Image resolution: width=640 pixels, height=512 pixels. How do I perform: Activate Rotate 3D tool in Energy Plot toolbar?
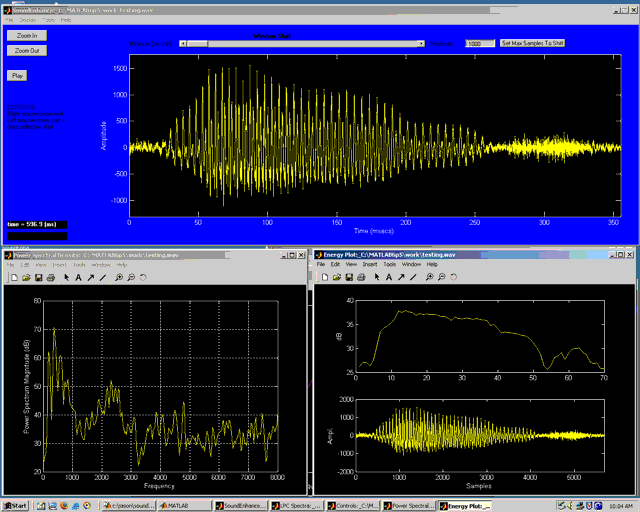tap(451, 277)
